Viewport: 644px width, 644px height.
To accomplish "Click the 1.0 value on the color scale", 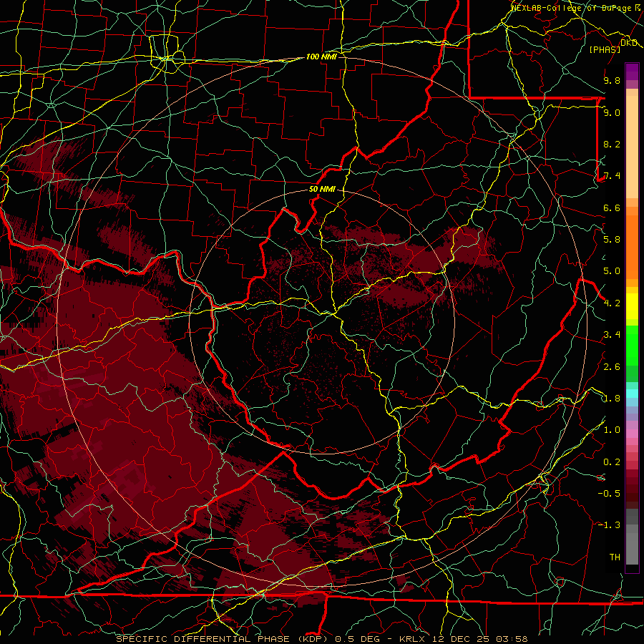I will (612, 430).
